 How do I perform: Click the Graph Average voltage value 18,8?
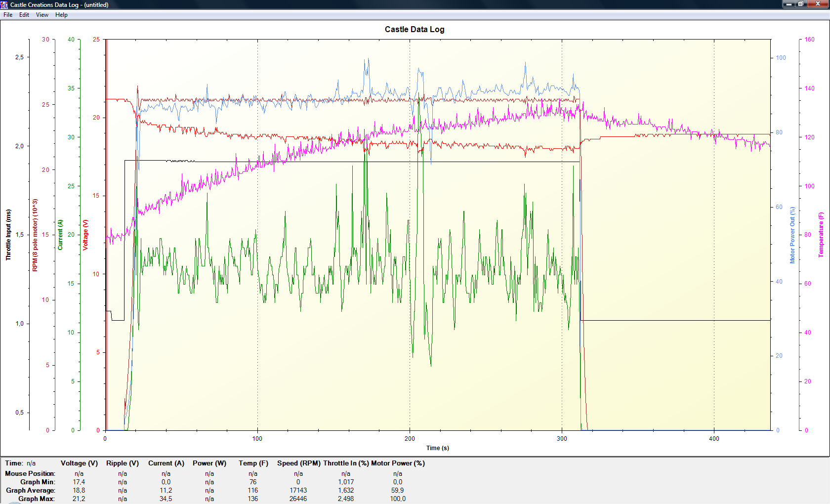pyautogui.click(x=79, y=491)
